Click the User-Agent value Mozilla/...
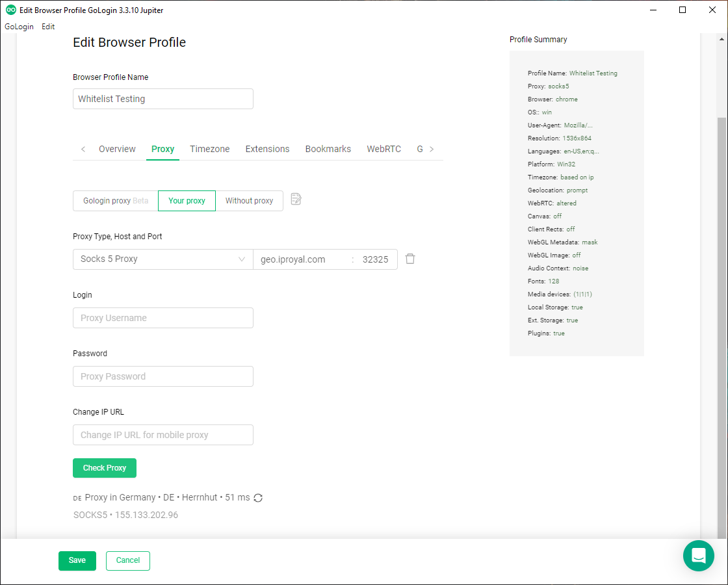728x585 pixels. [x=578, y=125]
